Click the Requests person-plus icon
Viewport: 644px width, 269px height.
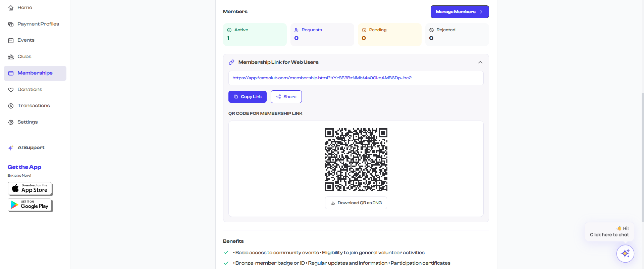click(297, 30)
